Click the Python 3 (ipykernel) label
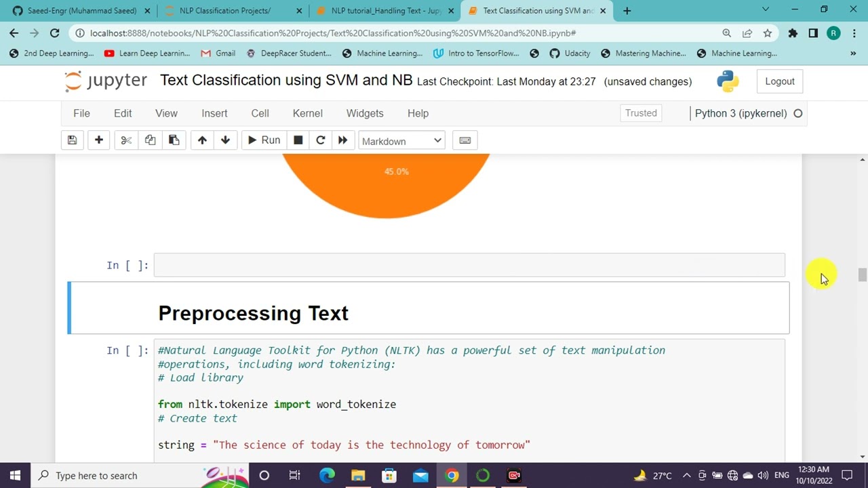The height and width of the screenshot is (488, 868). (x=741, y=113)
